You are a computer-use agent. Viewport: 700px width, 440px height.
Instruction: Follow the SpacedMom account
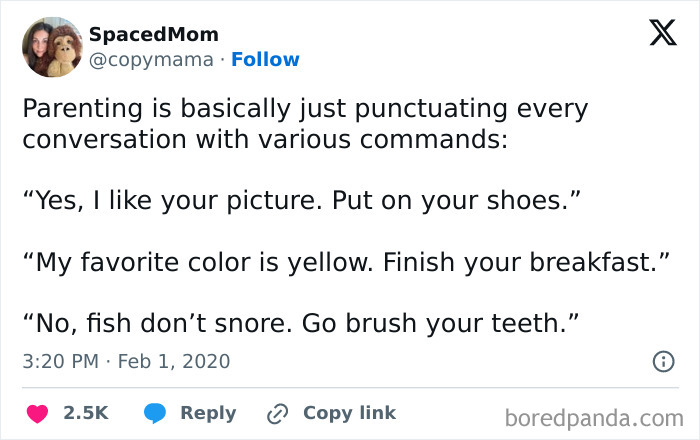point(265,59)
